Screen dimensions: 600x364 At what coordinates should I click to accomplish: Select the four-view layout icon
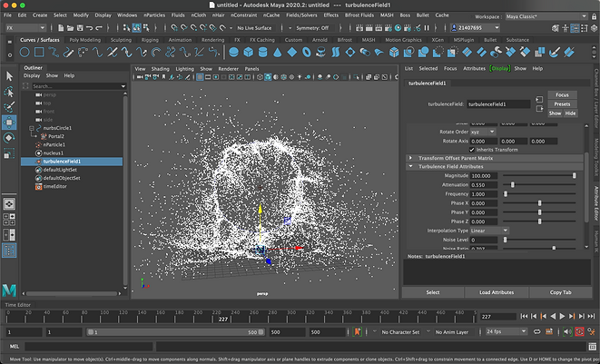tap(9, 220)
